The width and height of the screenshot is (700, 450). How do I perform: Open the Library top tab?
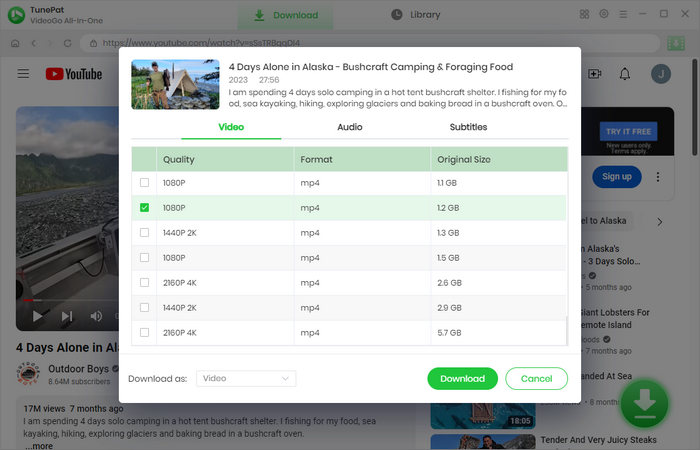coord(416,15)
